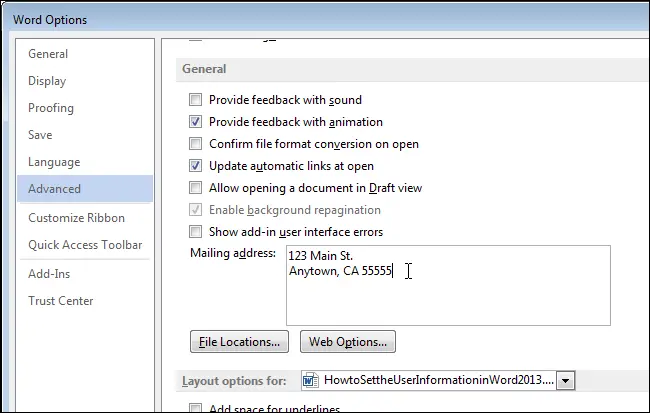Go to Proofing options

[51, 108]
